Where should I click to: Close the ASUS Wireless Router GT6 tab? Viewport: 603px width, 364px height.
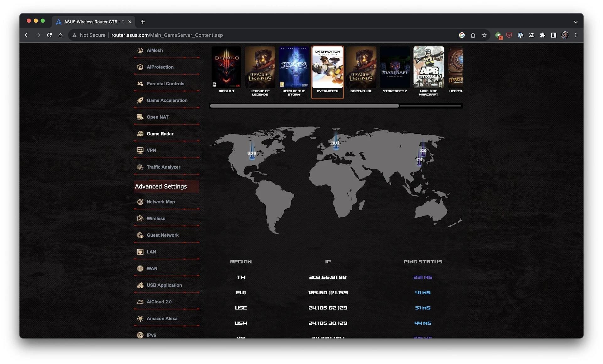129,22
